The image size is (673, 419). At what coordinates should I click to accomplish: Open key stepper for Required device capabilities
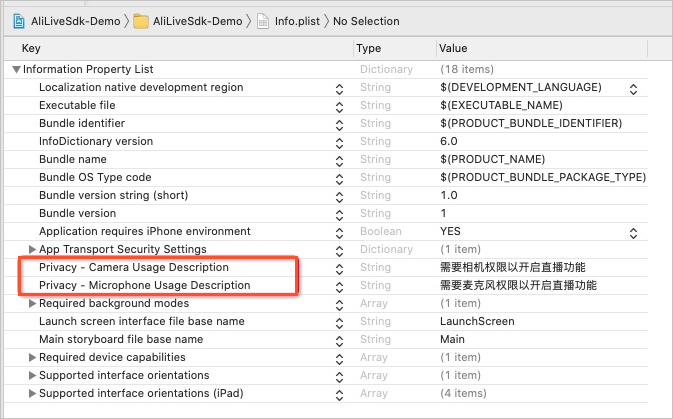coord(340,359)
